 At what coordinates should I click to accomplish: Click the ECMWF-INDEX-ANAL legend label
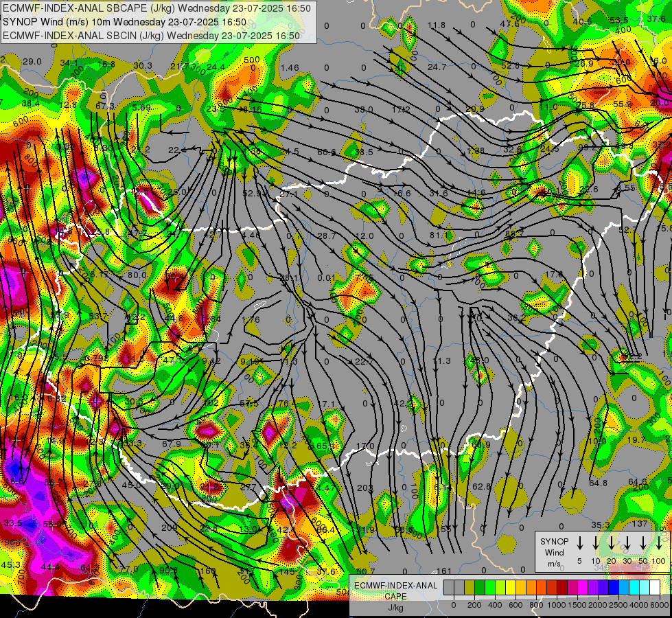[x=395, y=586]
